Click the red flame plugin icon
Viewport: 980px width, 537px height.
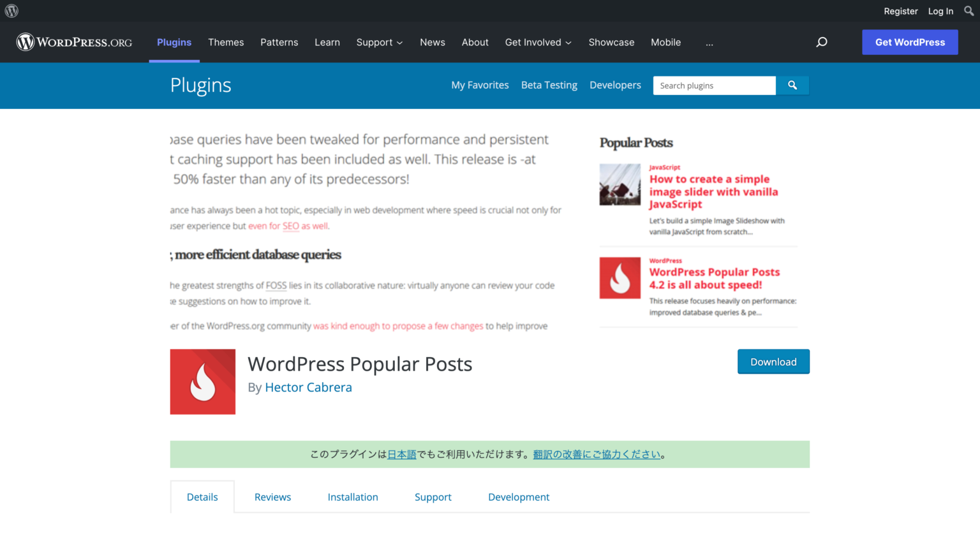coord(203,381)
